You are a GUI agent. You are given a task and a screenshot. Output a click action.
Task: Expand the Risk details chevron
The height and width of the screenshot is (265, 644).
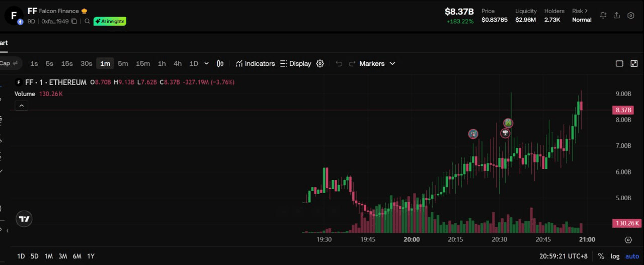tap(586, 11)
